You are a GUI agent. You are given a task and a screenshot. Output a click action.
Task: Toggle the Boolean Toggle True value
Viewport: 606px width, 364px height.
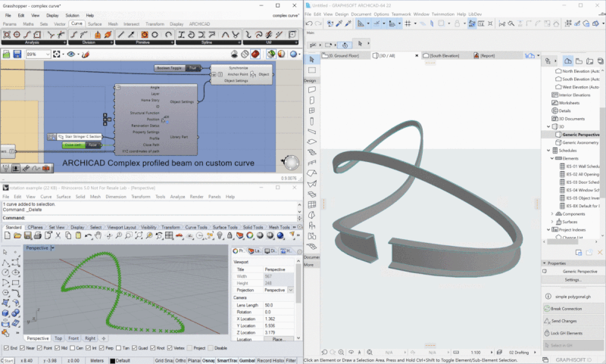click(193, 68)
